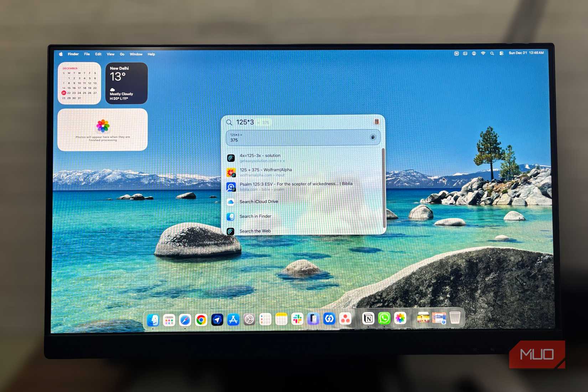588x392 pixels.
Task: Open Photos app in the dock
Action: (x=400, y=318)
